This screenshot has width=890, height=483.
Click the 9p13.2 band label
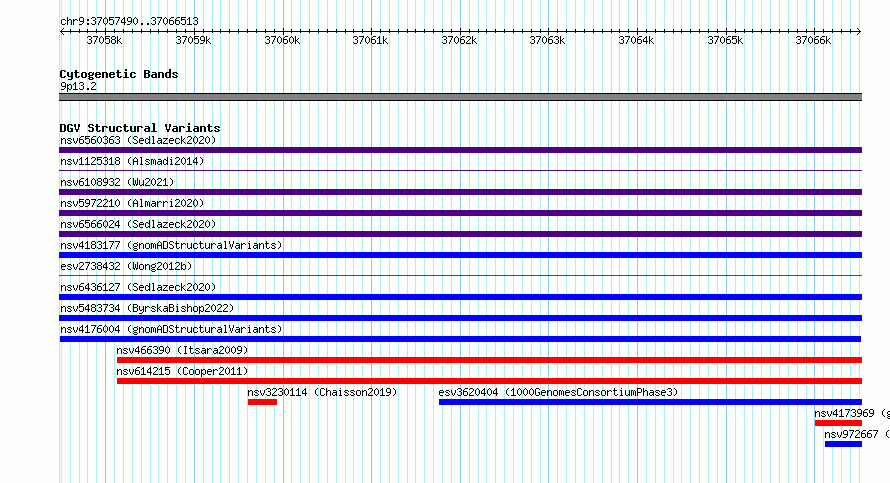click(78, 86)
